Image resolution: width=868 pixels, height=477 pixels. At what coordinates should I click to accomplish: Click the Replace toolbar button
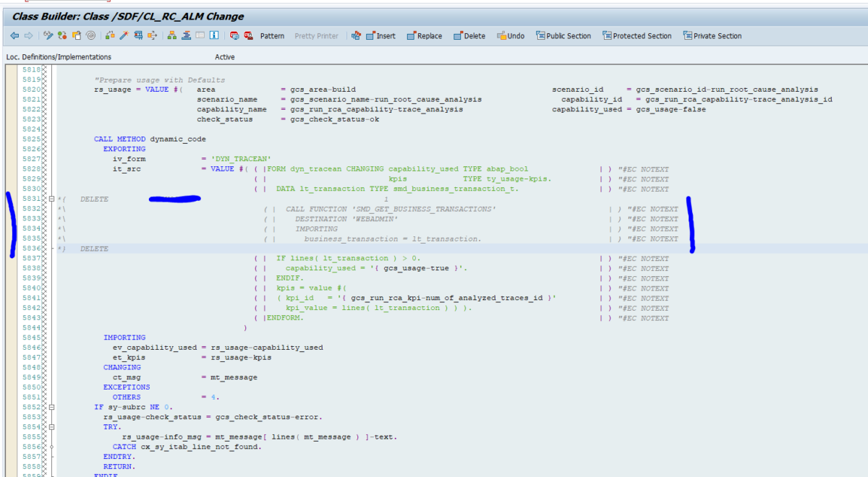425,36
